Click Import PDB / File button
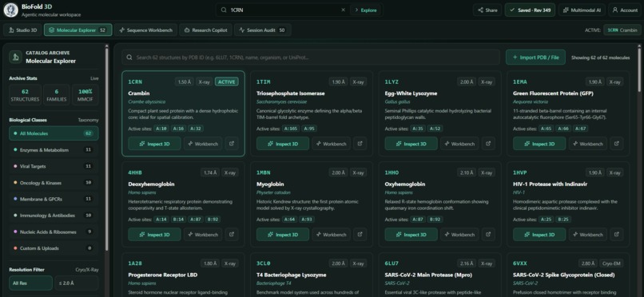 pyautogui.click(x=535, y=57)
